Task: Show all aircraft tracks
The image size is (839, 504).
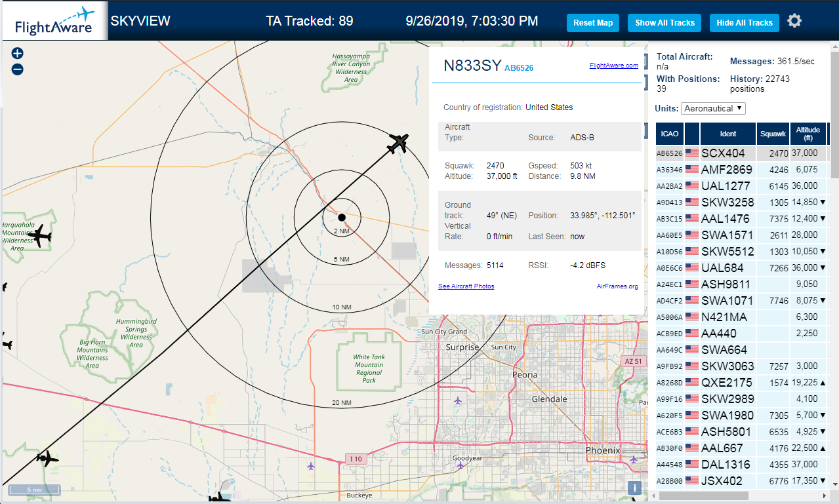Action: [x=665, y=22]
